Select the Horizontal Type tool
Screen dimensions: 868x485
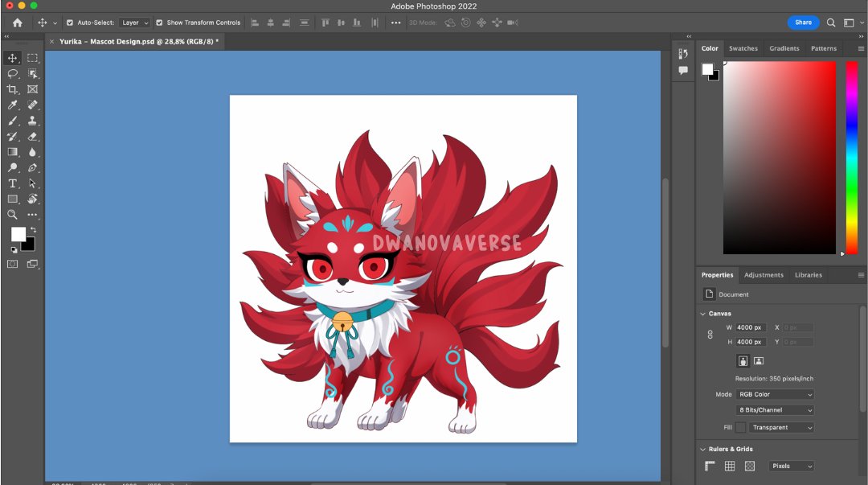(12, 183)
